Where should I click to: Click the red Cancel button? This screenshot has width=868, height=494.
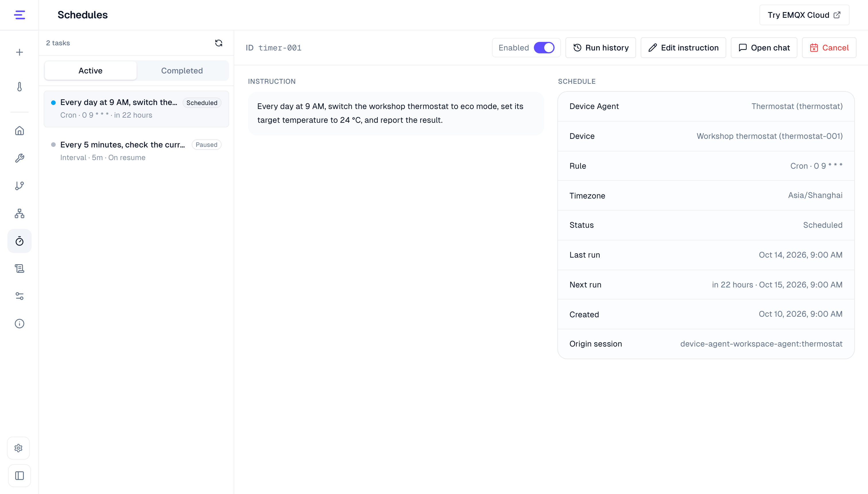[829, 48]
